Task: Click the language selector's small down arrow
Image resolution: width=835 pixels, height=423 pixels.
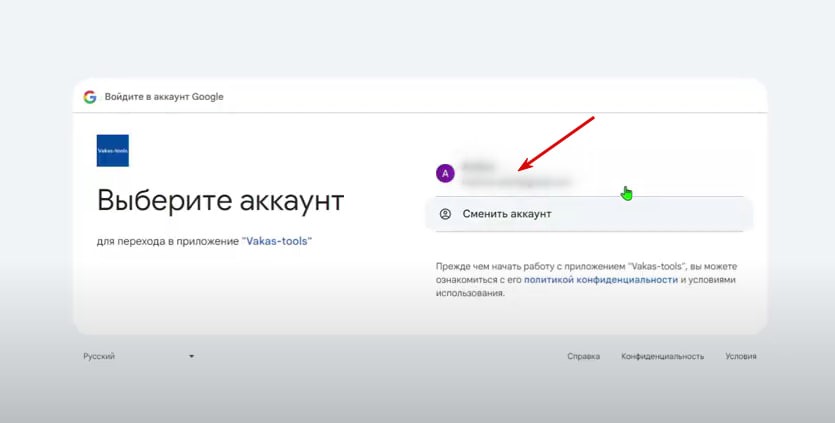Action: [191, 356]
